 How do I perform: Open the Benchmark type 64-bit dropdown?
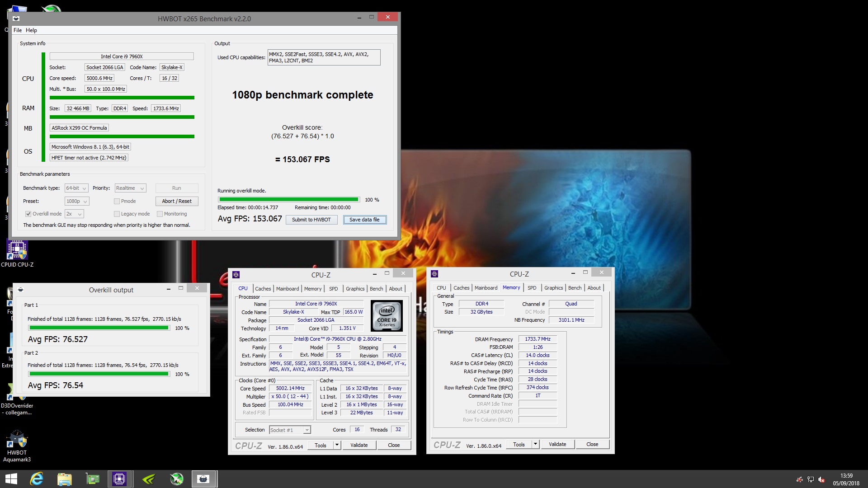tap(76, 188)
